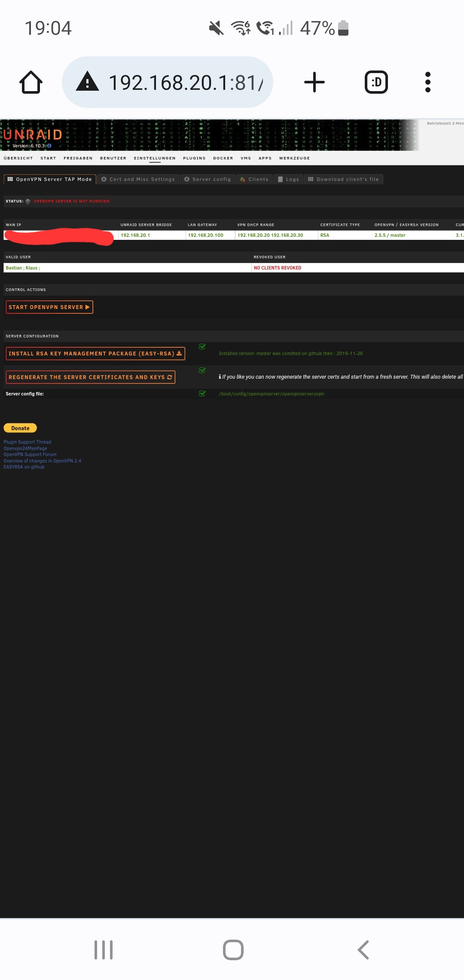464x980 pixels.
Task: Focus the address bar showing 192.168.20.1:81
Action: click(x=168, y=82)
